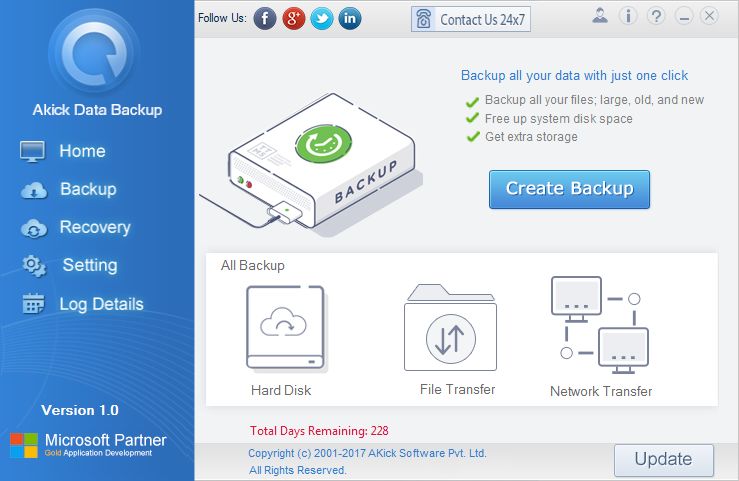739x481 pixels.
Task: Show the info icon in title bar
Action: [x=628, y=16]
